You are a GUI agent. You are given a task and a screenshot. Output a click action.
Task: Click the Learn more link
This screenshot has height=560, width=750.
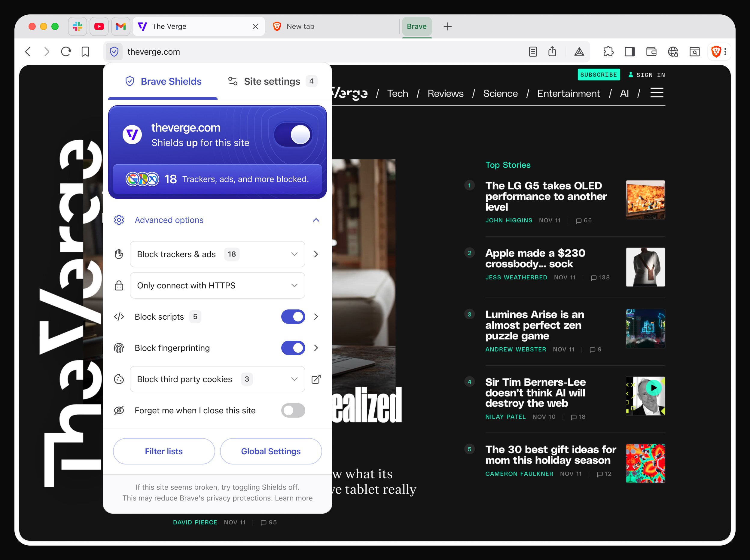pyautogui.click(x=294, y=498)
